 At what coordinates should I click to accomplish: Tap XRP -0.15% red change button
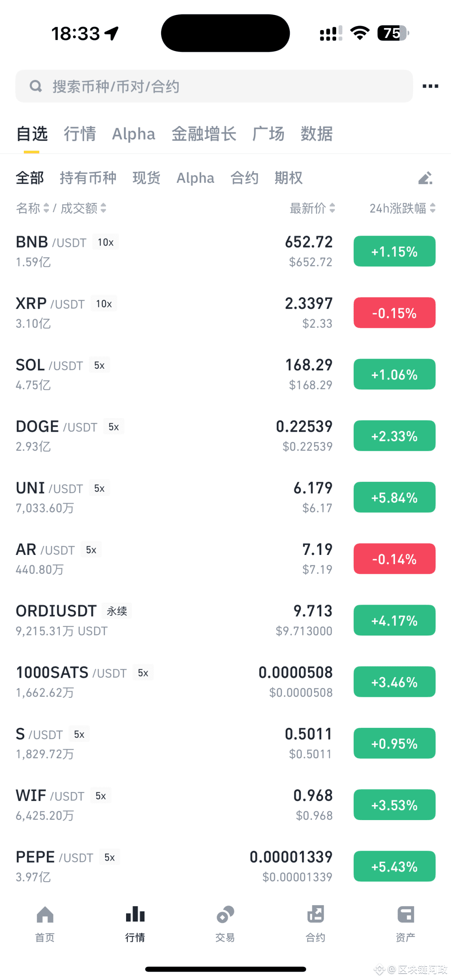click(x=395, y=313)
